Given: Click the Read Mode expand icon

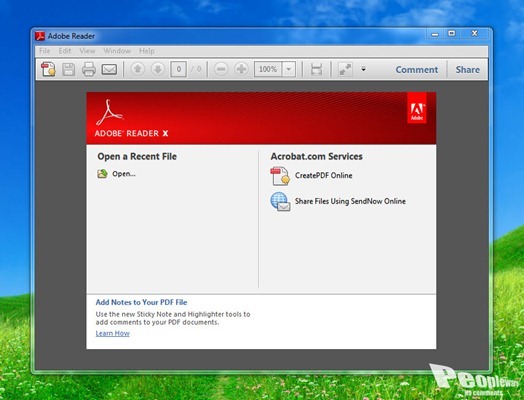Looking at the screenshot, I should (x=345, y=69).
